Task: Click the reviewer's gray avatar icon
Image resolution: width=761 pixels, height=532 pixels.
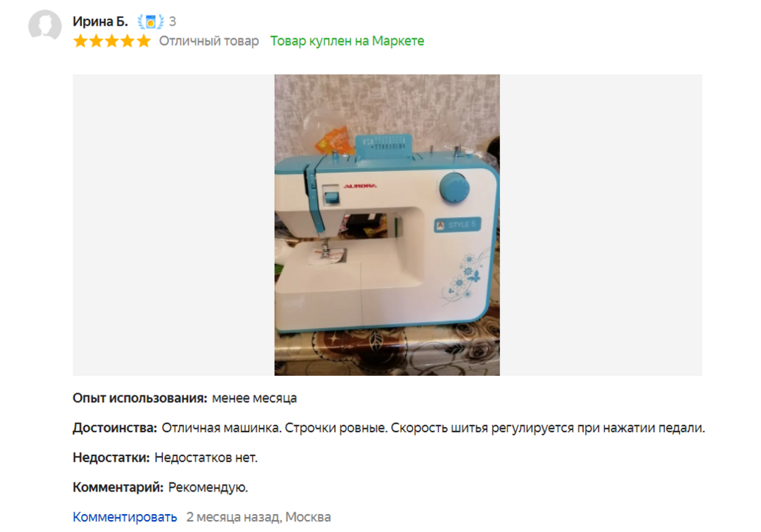Action: tap(44, 26)
